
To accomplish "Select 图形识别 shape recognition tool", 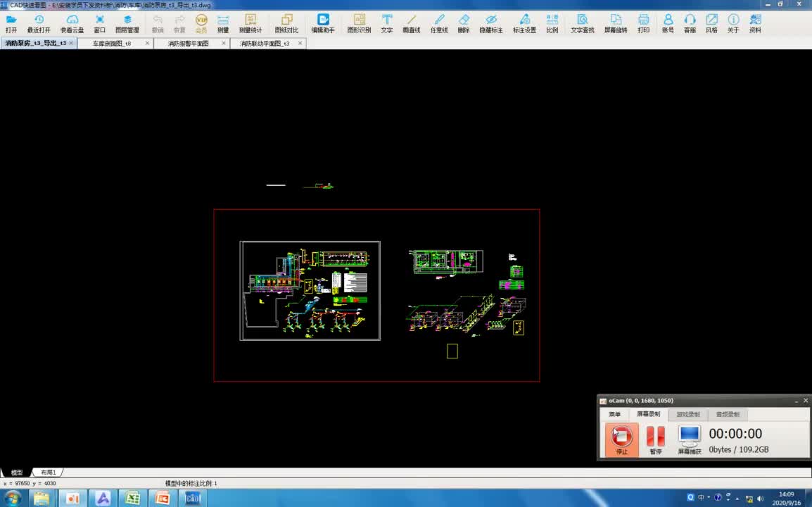I will coord(359,24).
